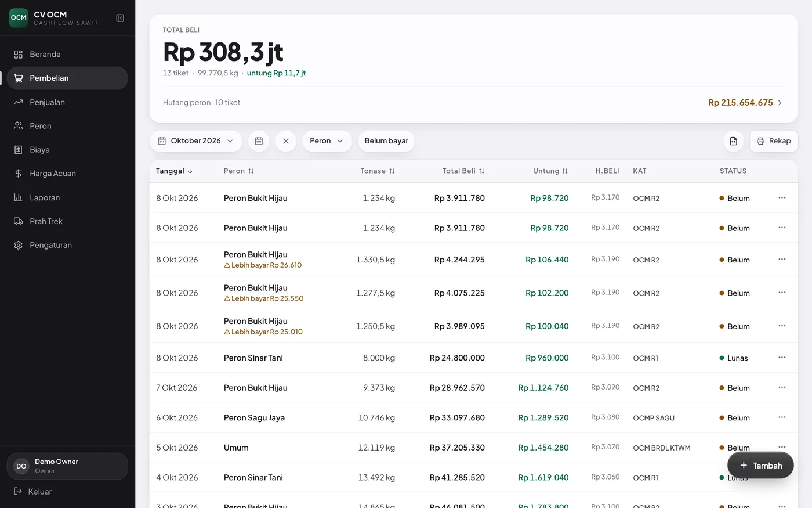This screenshot has height=508, width=812.
Task: Open row menu for 1.250,5 kg row
Action: click(x=782, y=326)
